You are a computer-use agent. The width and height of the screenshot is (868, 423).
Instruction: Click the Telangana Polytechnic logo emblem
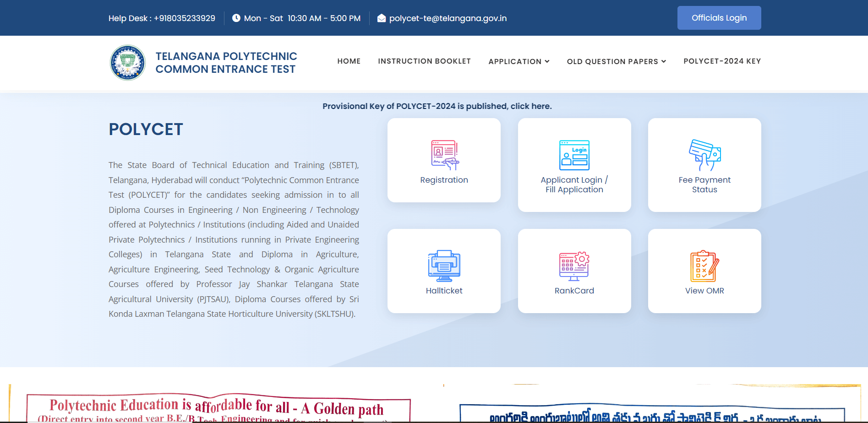tap(128, 63)
